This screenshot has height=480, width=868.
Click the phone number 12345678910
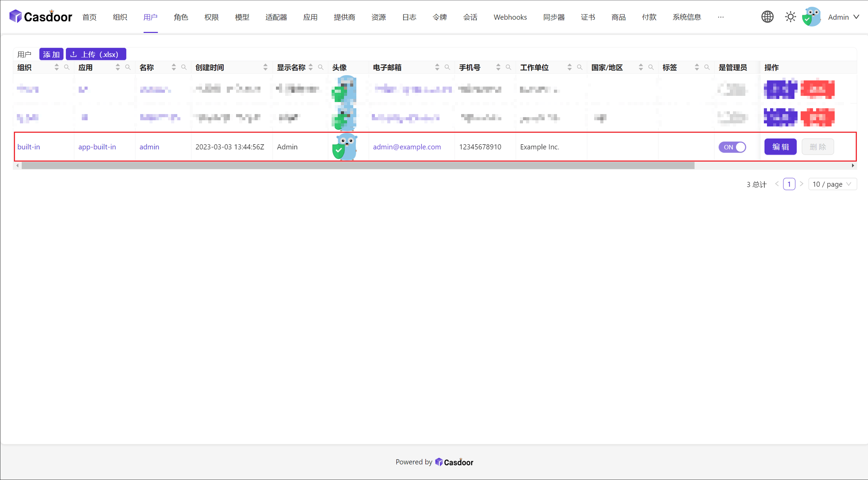click(480, 147)
